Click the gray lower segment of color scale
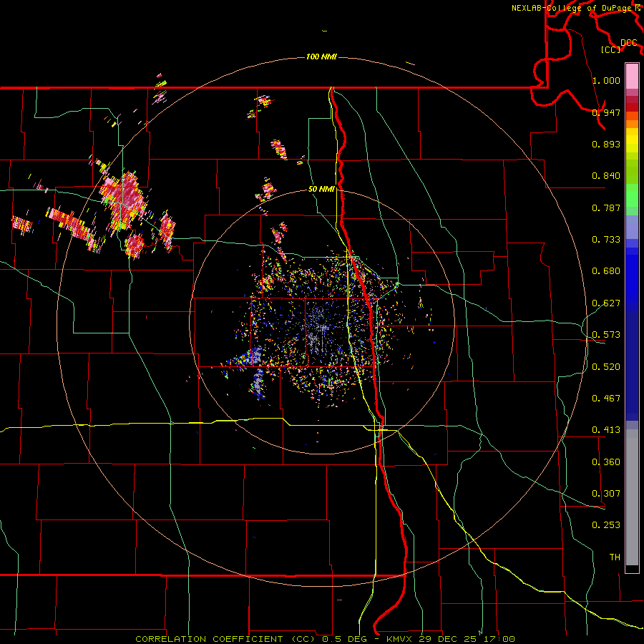This screenshot has width=644, height=644. (x=632, y=497)
